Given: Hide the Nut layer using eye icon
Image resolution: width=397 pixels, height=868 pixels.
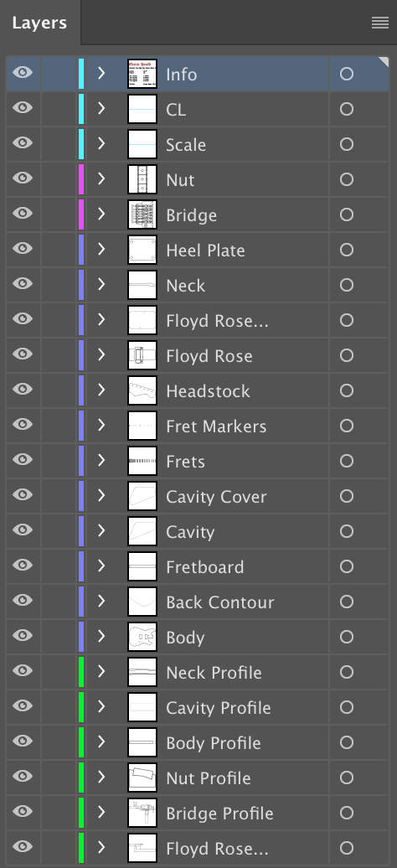Looking at the screenshot, I should pos(23,178).
